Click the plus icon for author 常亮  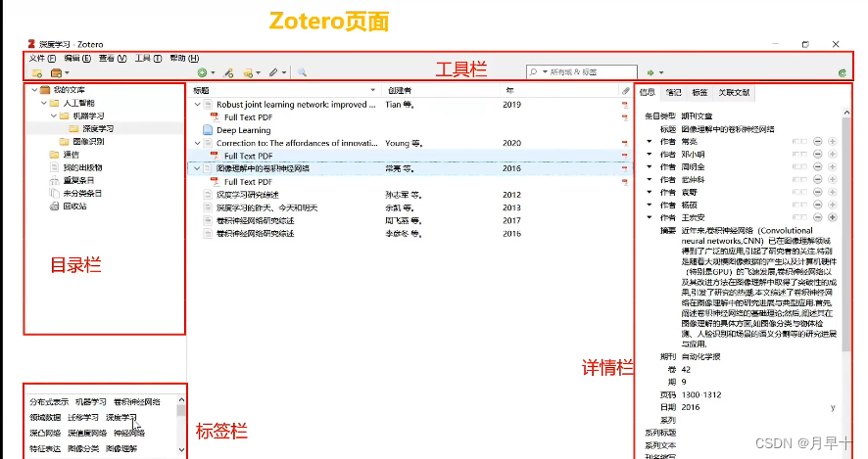point(832,142)
